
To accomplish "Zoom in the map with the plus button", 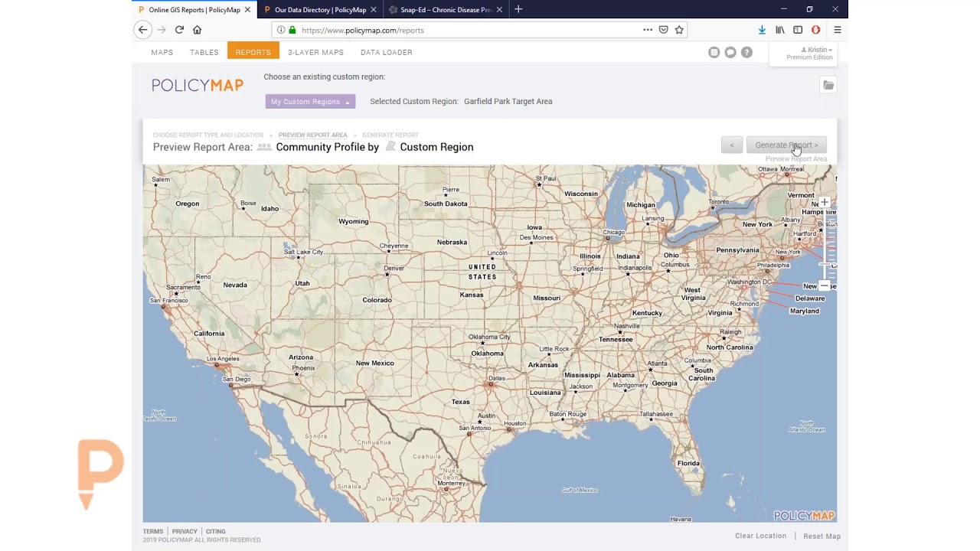I will [x=825, y=203].
